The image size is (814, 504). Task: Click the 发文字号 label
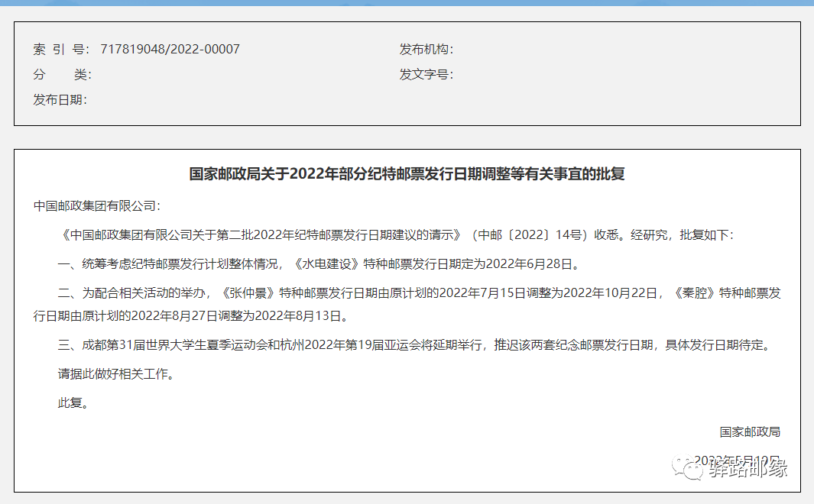click(426, 75)
